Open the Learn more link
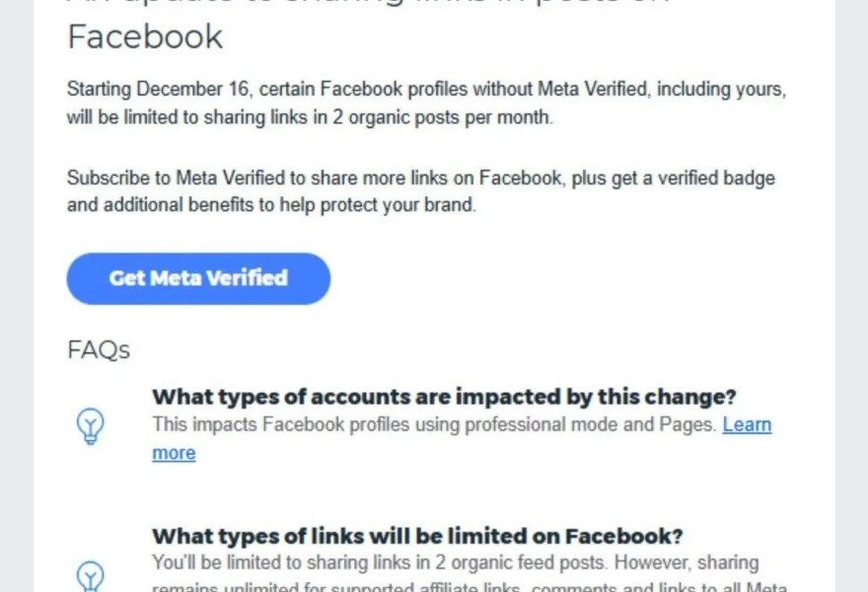 (747, 425)
